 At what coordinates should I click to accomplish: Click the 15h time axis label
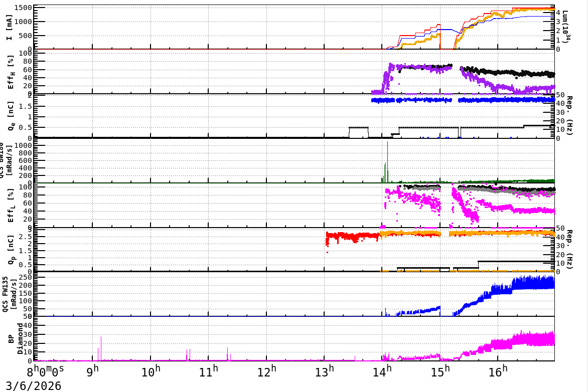440,371
